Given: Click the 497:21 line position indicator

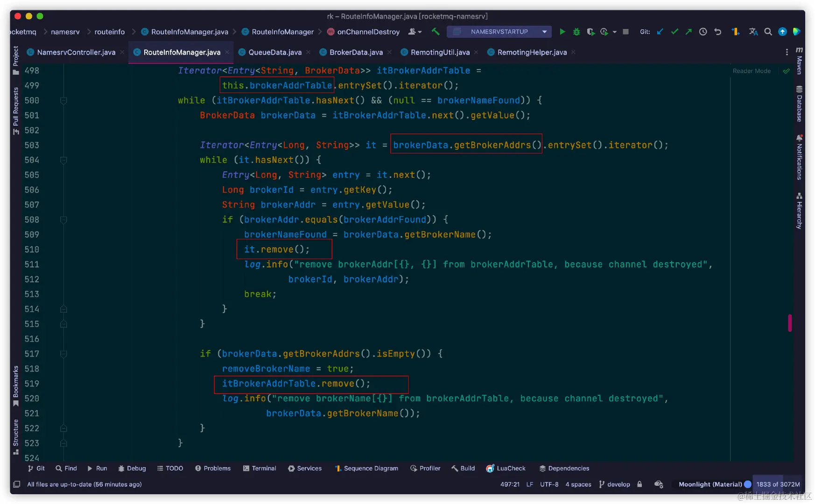Looking at the screenshot, I should 510,484.
